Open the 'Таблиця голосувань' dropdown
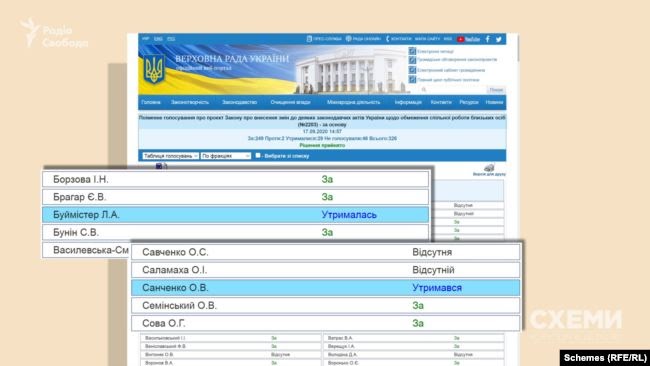This screenshot has height=366, width=650. pyautogui.click(x=170, y=156)
